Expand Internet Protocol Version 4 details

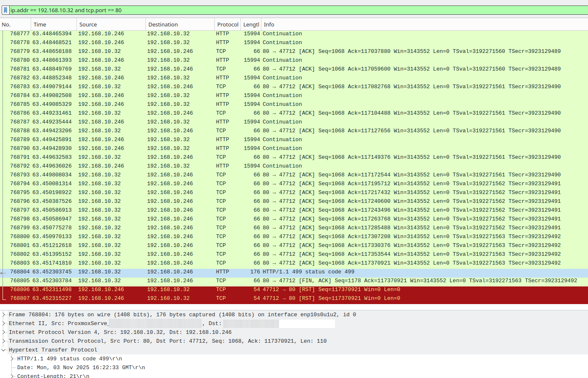[4, 332]
